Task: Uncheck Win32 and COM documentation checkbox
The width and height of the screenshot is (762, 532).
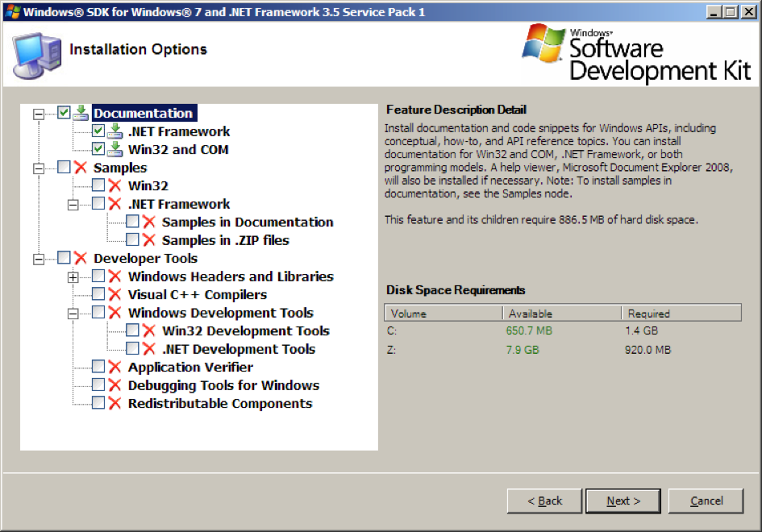Action: (98, 148)
